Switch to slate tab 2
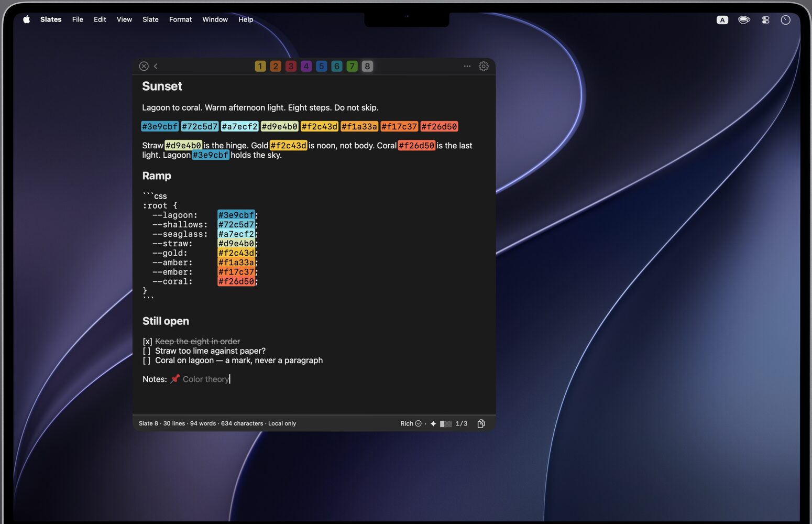 click(x=276, y=66)
